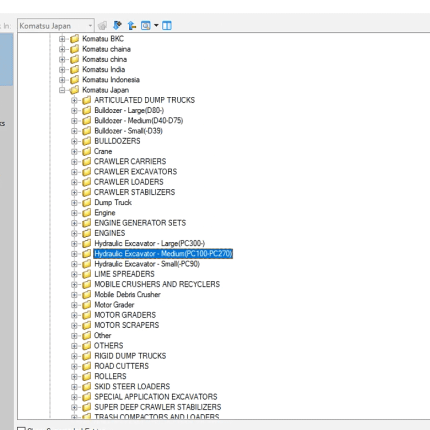The image size is (430, 430).
Task: Select SPECIAL APPLICATION EXCAVATORS folder
Action: pyautogui.click(x=156, y=397)
